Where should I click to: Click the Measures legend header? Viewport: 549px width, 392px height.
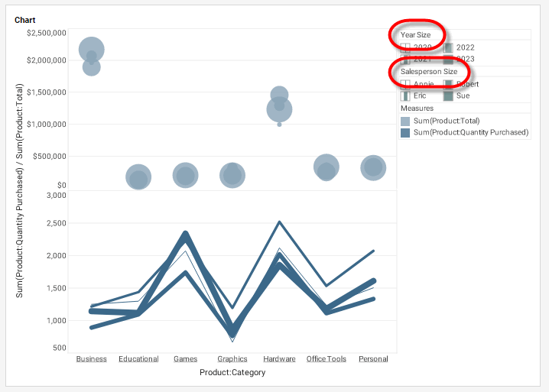pyautogui.click(x=417, y=109)
